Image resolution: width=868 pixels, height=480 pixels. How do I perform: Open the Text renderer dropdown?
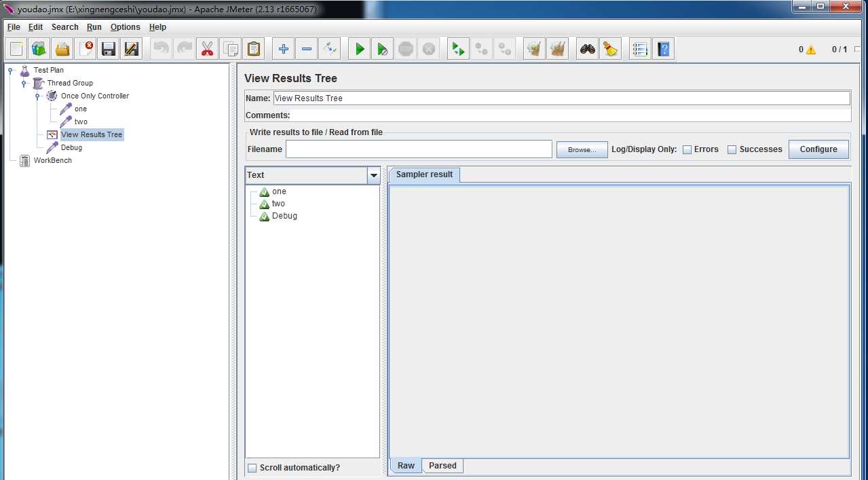pyautogui.click(x=373, y=175)
